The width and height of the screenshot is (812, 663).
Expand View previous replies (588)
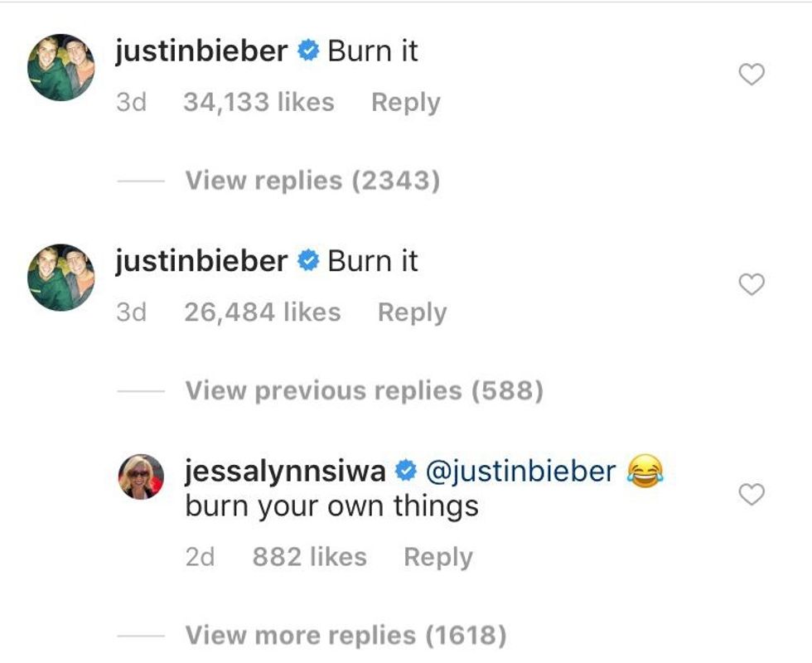pos(364,390)
